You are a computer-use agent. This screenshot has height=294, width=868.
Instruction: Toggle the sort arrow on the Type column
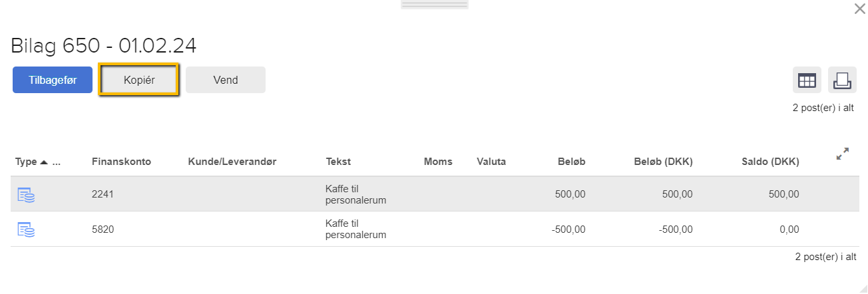(x=44, y=162)
